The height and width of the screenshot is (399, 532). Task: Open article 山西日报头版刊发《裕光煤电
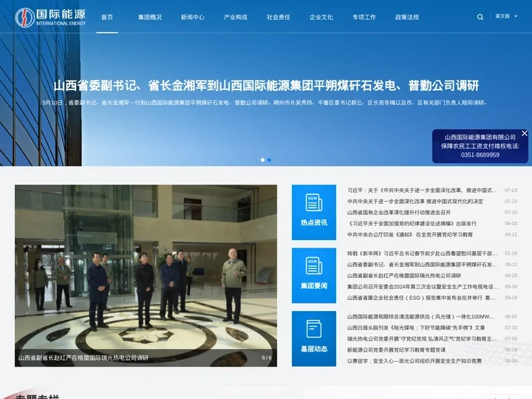tap(416, 328)
